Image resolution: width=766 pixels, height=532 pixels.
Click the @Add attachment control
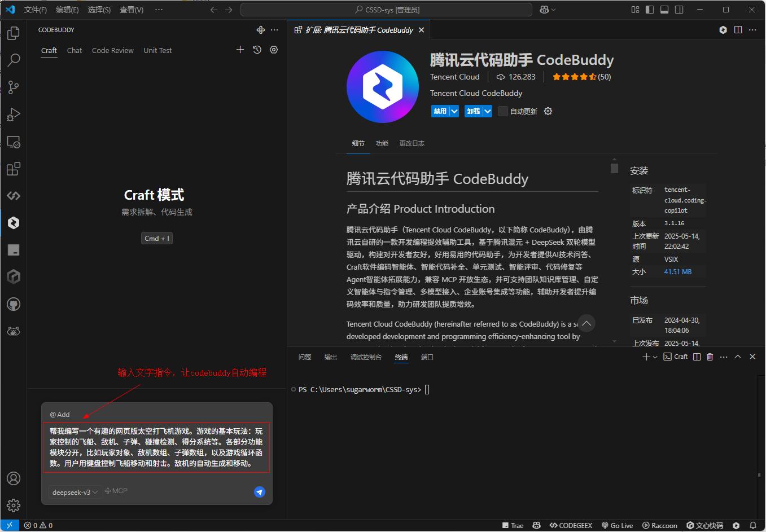point(59,414)
